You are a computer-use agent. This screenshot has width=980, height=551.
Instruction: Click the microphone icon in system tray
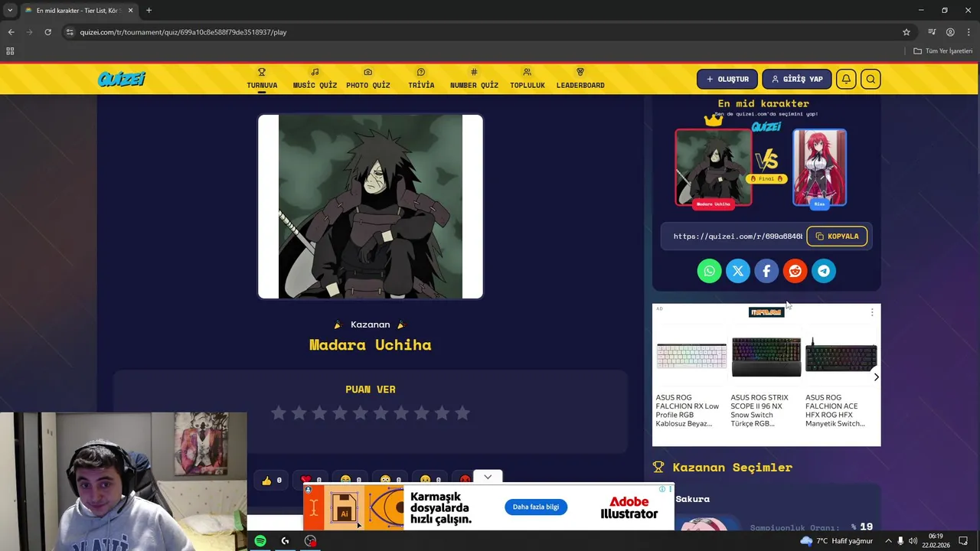900,541
